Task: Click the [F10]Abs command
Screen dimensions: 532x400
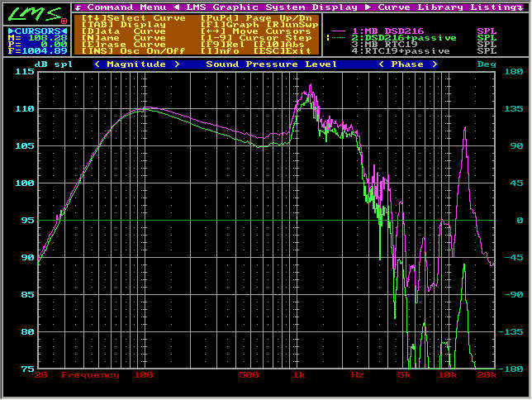Action: [278, 44]
